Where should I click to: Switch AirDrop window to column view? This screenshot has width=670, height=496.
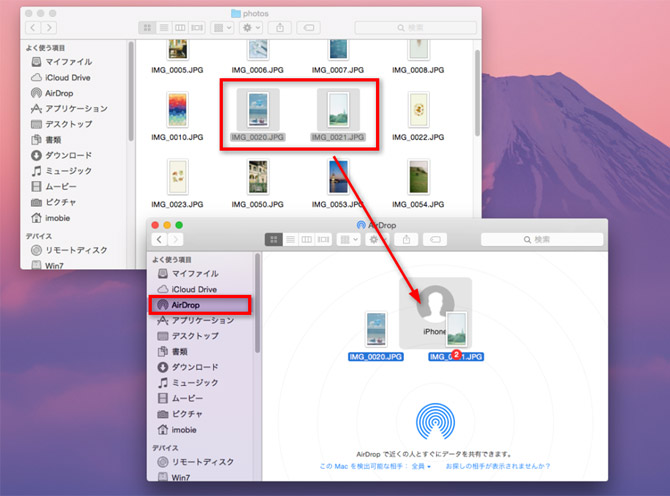tap(307, 240)
